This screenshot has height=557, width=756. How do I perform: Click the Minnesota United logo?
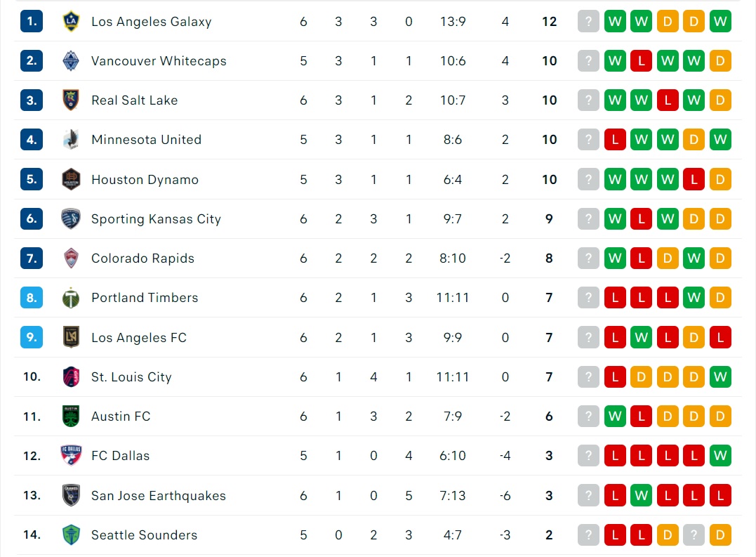[x=71, y=139]
